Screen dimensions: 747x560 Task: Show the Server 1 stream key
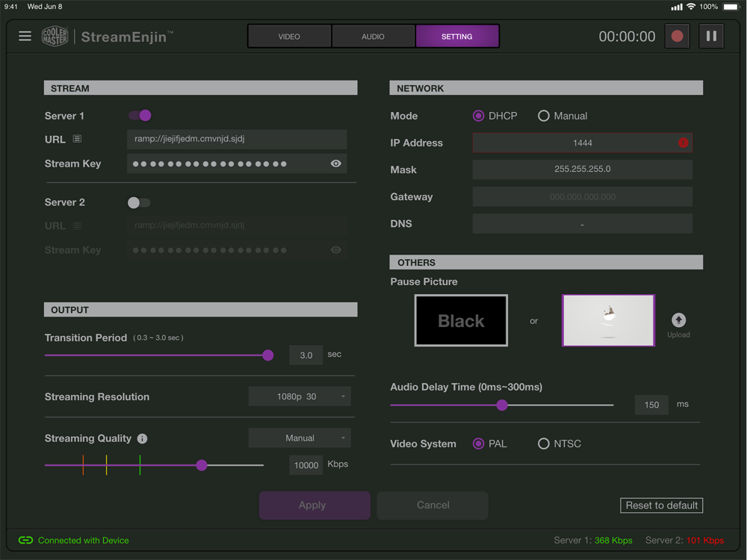coord(336,164)
